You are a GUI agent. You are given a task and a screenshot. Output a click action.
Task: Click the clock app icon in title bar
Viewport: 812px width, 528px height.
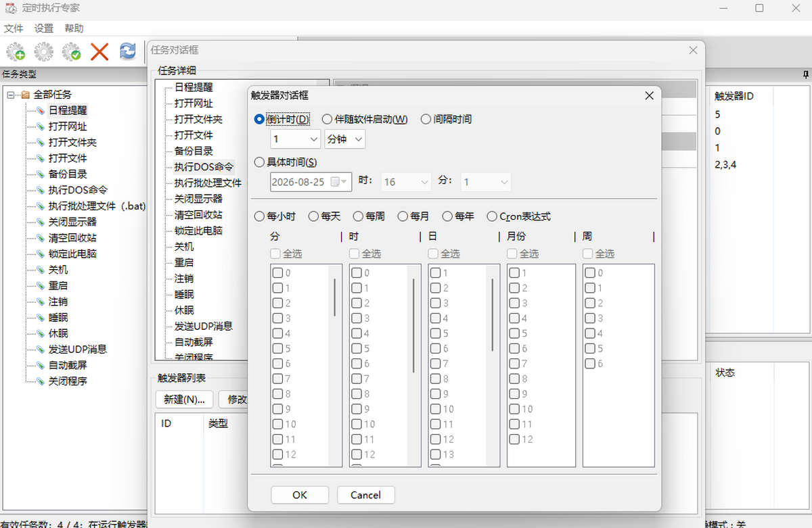tap(11, 8)
